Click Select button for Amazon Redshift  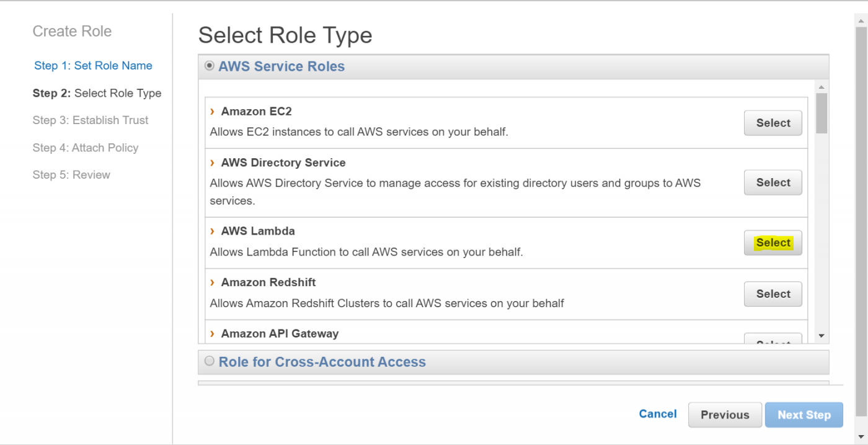[x=773, y=294]
